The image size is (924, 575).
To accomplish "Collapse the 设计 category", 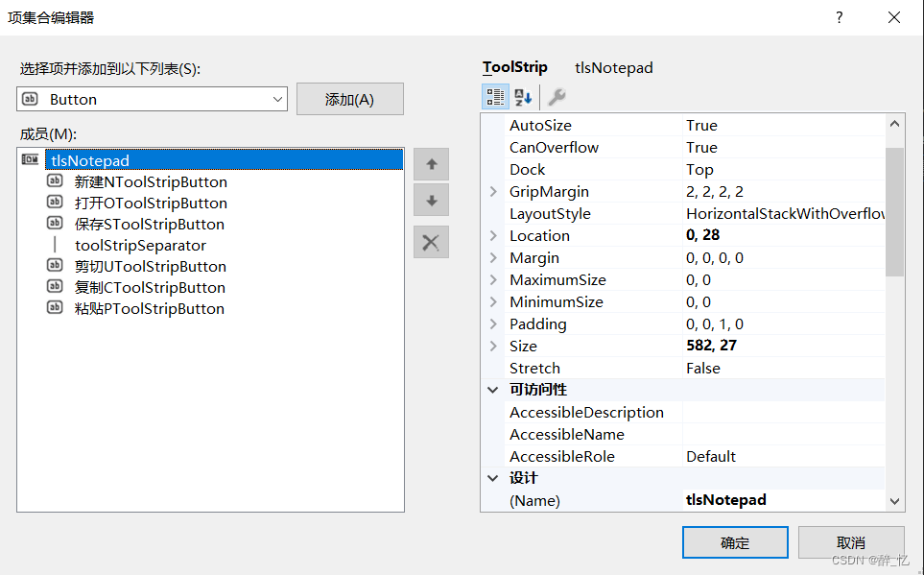I will 493,478.
